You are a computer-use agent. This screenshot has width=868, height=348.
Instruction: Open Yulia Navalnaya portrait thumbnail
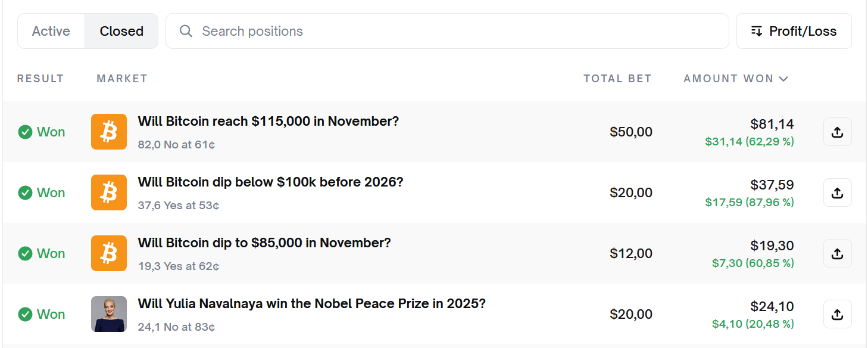[109, 314]
